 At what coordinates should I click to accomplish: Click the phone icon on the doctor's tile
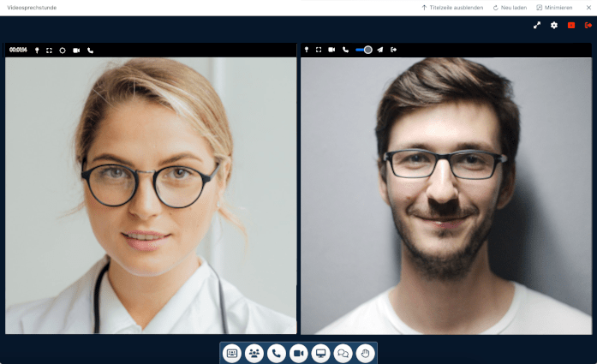[90, 51]
